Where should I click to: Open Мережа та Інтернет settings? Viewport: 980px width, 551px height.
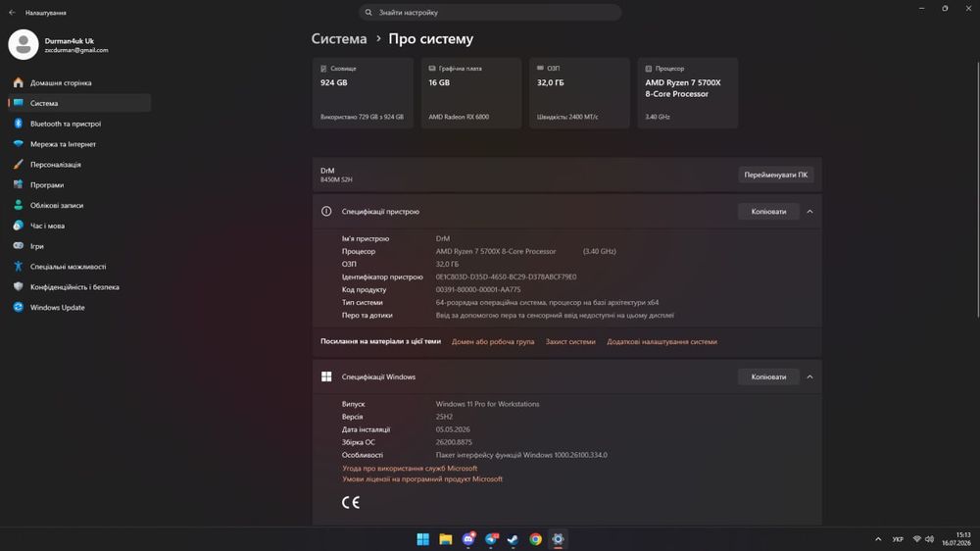[x=79, y=144]
